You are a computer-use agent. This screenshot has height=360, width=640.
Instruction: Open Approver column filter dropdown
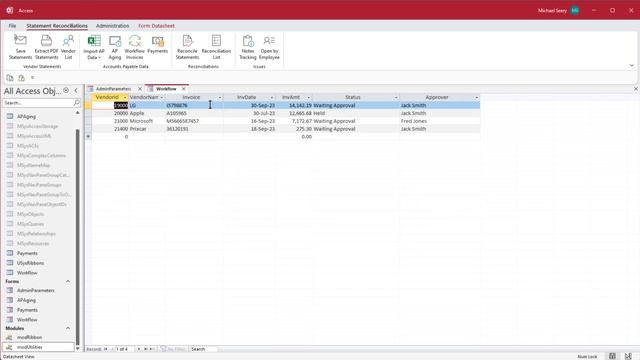point(476,98)
